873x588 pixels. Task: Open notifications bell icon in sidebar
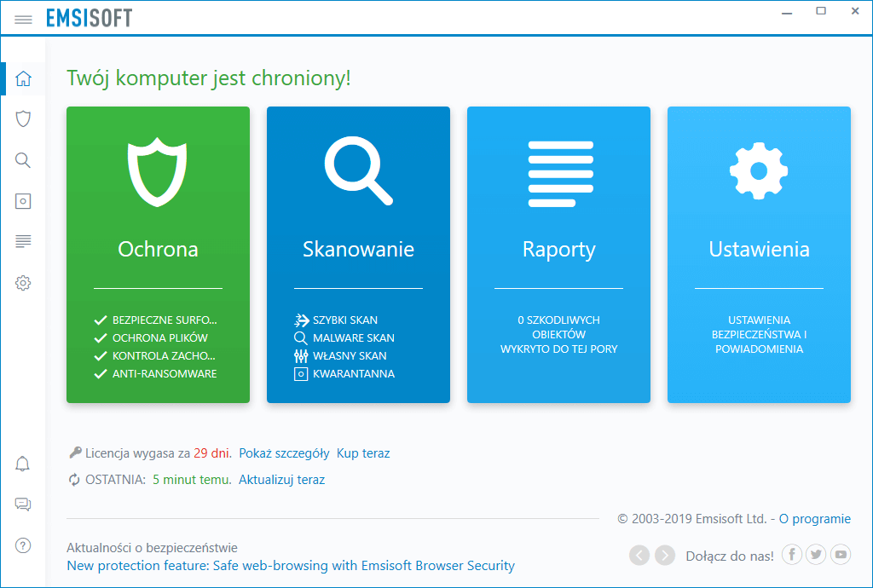point(22,464)
